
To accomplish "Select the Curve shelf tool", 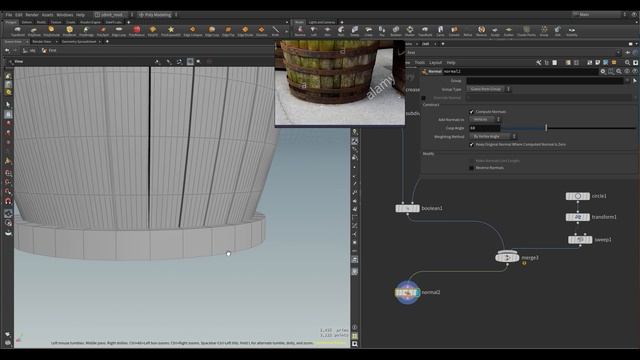I will 440,31.
